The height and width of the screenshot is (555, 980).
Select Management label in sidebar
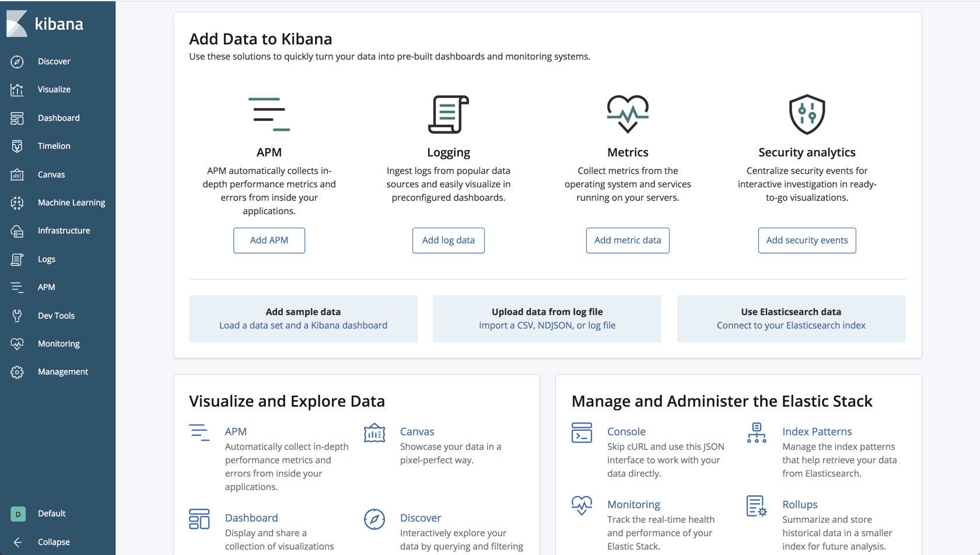tap(63, 372)
